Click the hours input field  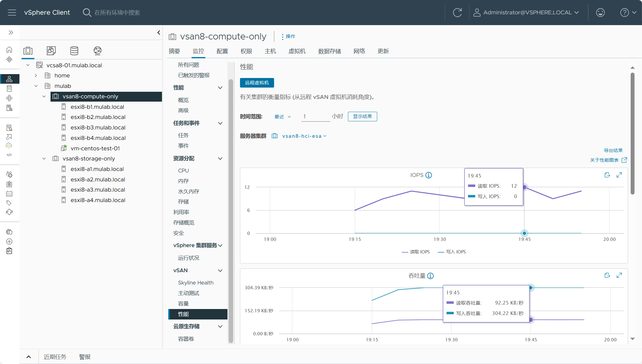click(x=315, y=117)
